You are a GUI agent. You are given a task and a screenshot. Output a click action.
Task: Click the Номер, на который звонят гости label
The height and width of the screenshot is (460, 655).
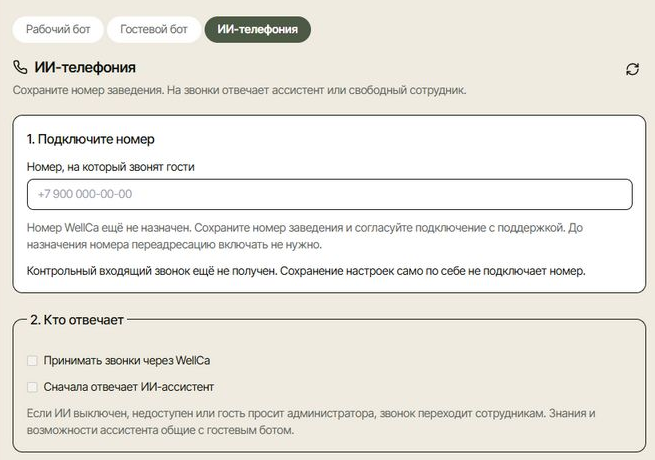[111, 167]
